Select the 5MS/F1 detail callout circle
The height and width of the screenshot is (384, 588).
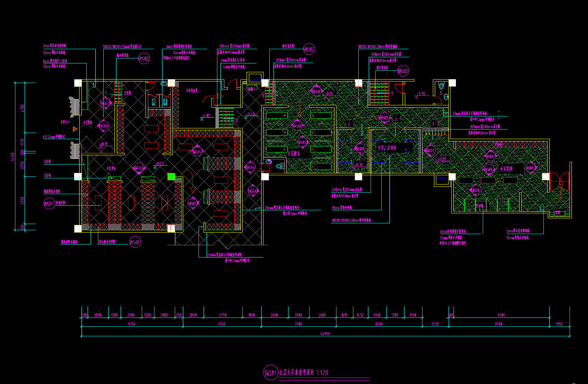(x=49, y=204)
